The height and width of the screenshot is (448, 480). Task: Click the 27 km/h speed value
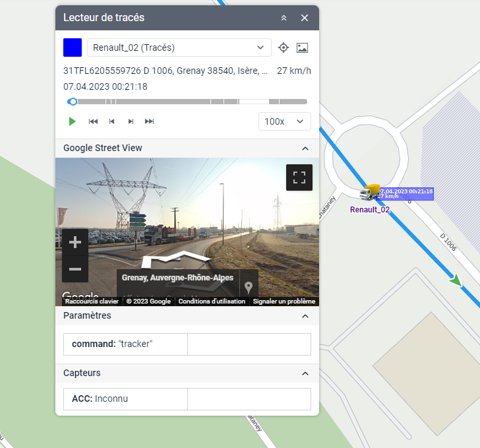tap(294, 71)
